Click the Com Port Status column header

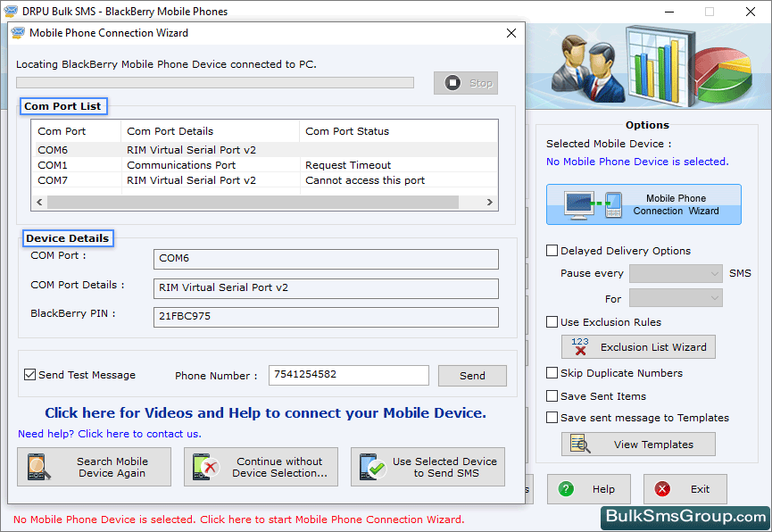399,131
